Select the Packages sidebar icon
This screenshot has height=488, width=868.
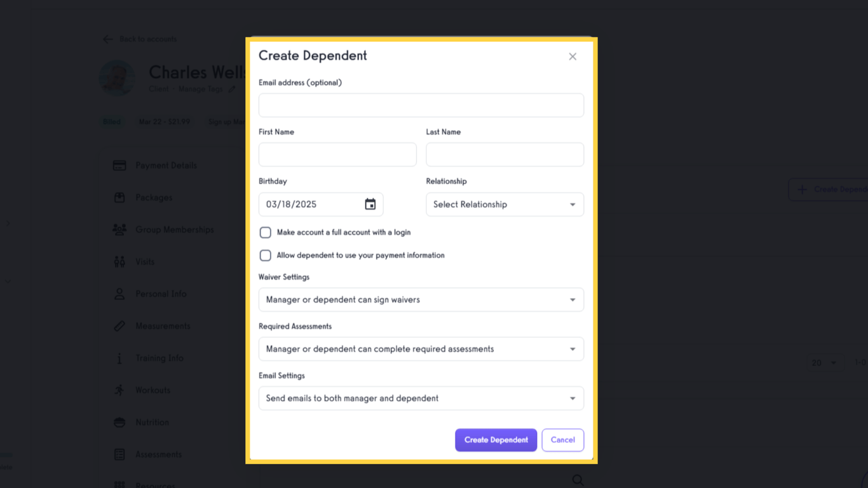(x=119, y=197)
